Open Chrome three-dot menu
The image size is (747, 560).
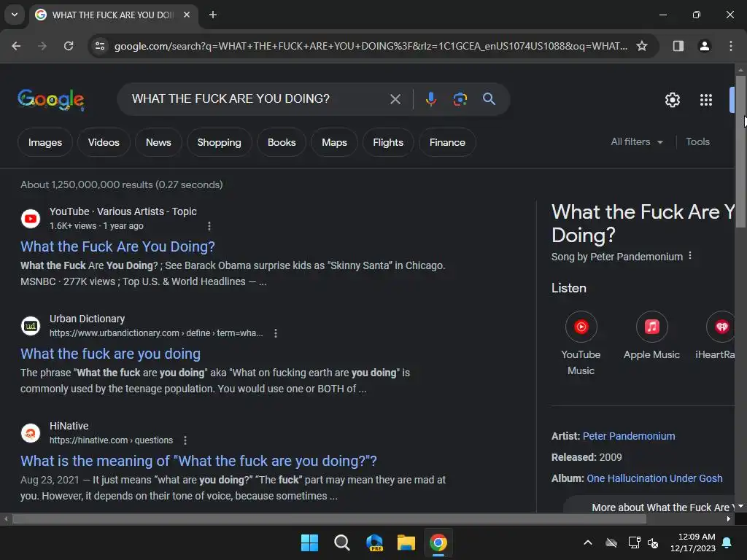(x=730, y=46)
